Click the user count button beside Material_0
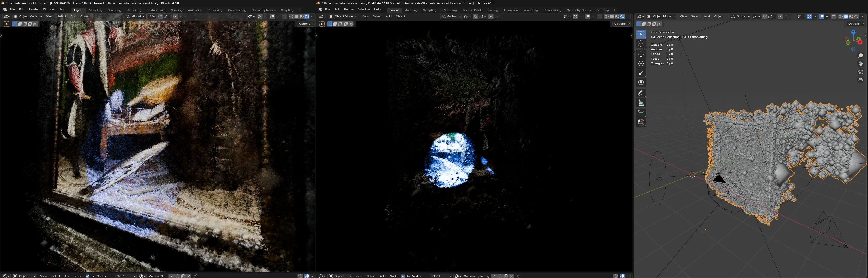Image resolution: width=868 pixels, height=278 pixels. (171, 276)
